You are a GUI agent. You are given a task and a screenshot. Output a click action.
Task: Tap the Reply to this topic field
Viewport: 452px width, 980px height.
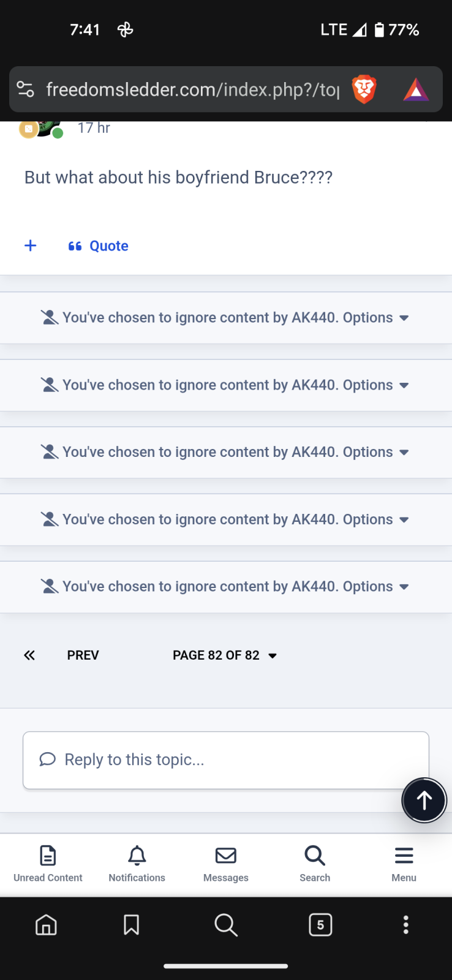point(225,760)
